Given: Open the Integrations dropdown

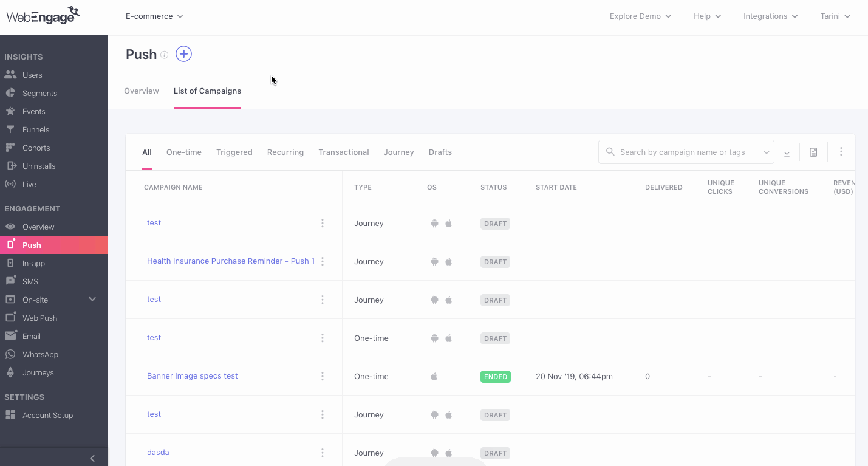Looking at the screenshot, I should (x=770, y=16).
